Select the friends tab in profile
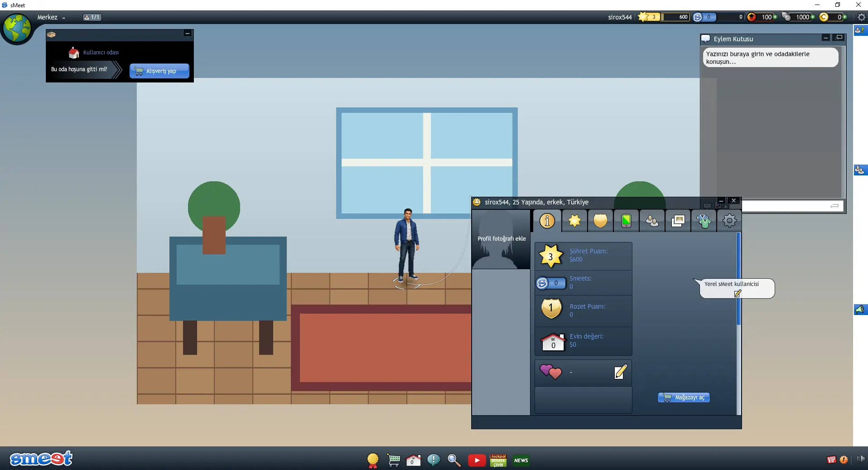 (652, 221)
